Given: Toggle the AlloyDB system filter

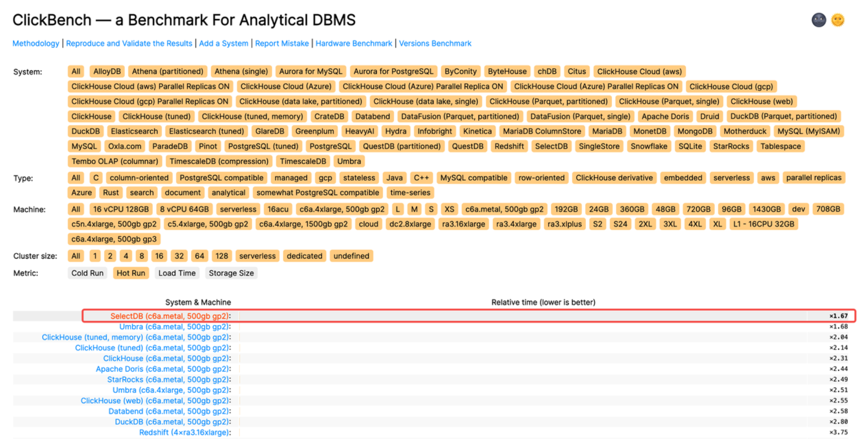Looking at the screenshot, I should (107, 71).
